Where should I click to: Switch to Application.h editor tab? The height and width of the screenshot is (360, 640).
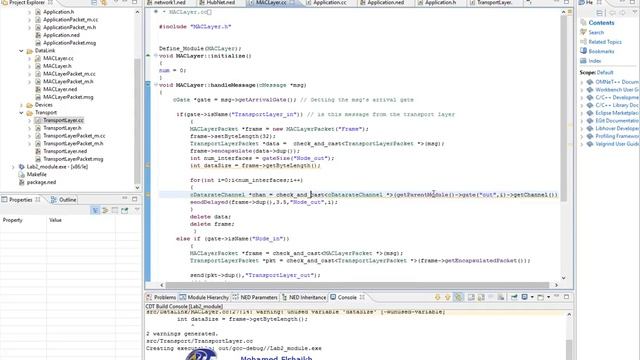coord(439,2)
